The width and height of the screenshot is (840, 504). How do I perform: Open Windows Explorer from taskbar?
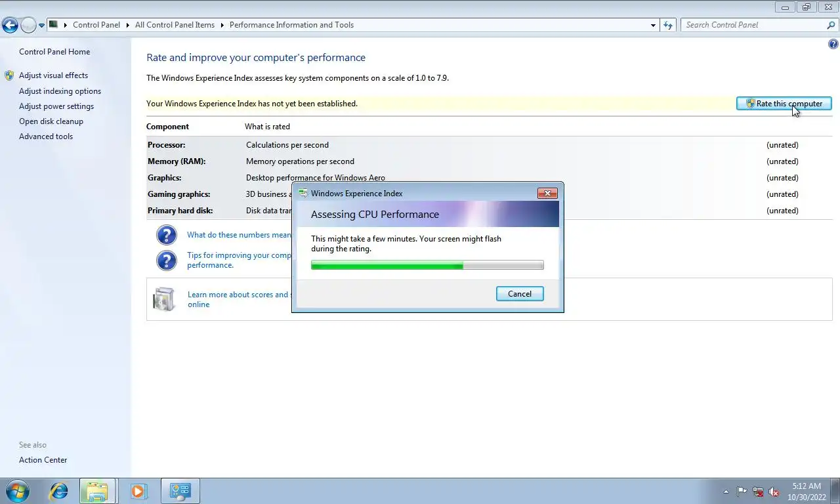coord(97,491)
